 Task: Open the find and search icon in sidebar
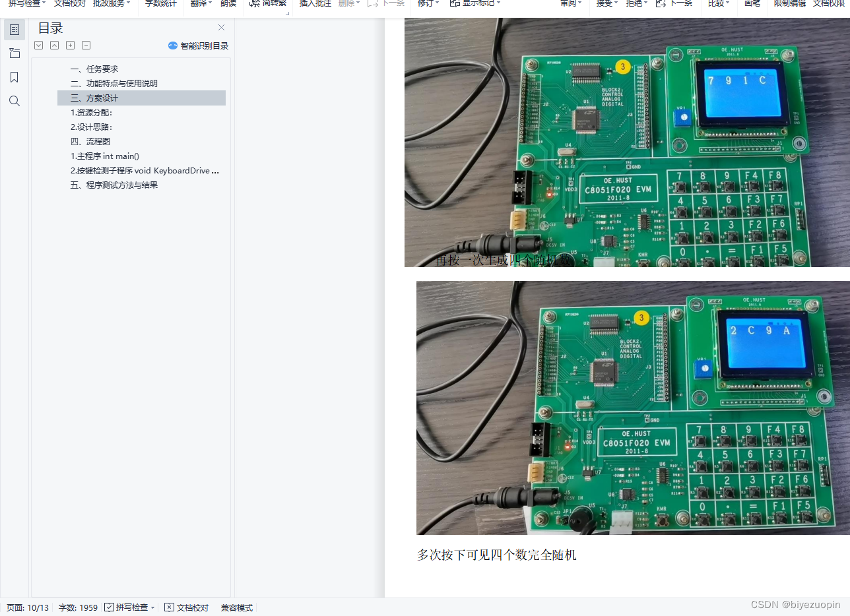[x=15, y=101]
